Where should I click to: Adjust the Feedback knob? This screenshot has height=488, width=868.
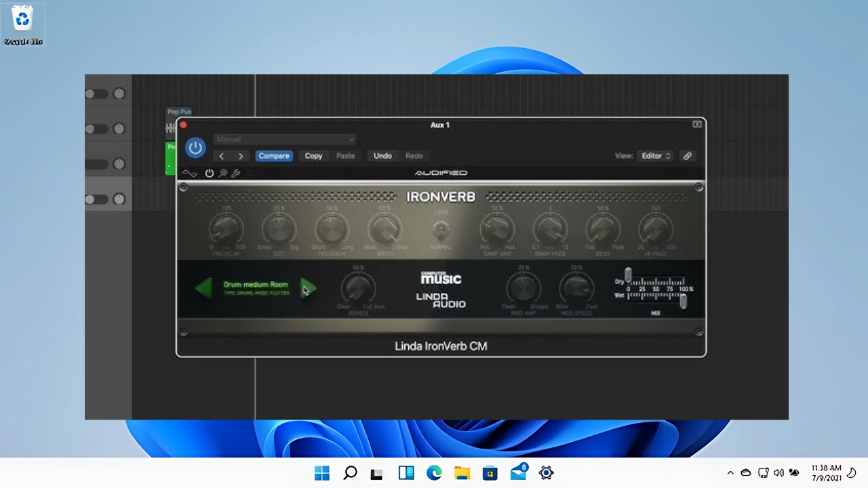pyautogui.click(x=332, y=229)
